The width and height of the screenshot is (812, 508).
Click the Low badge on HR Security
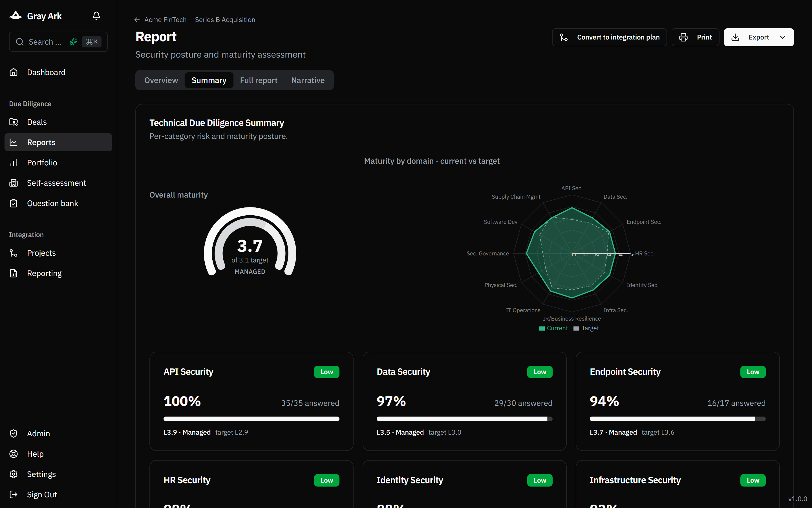(326, 480)
